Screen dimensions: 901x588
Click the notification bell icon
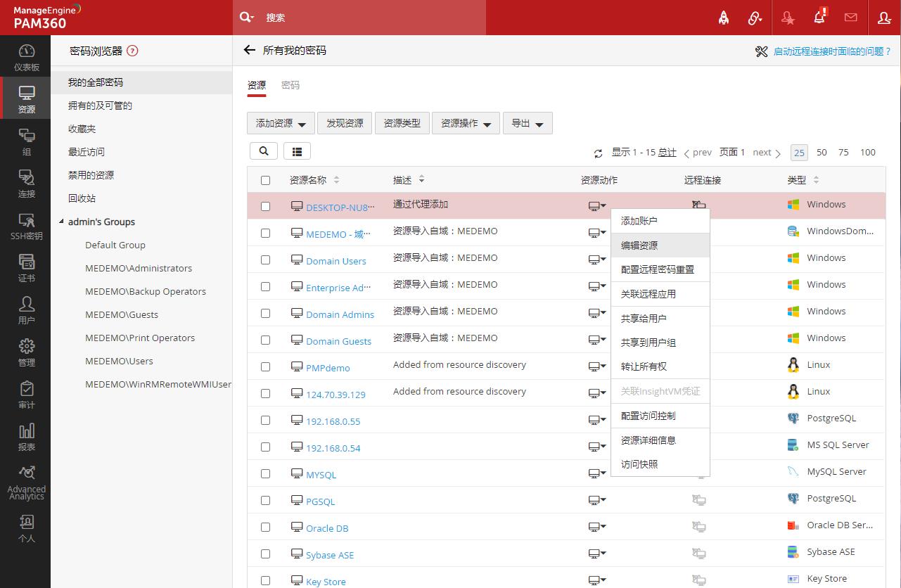(x=819, y=18)
